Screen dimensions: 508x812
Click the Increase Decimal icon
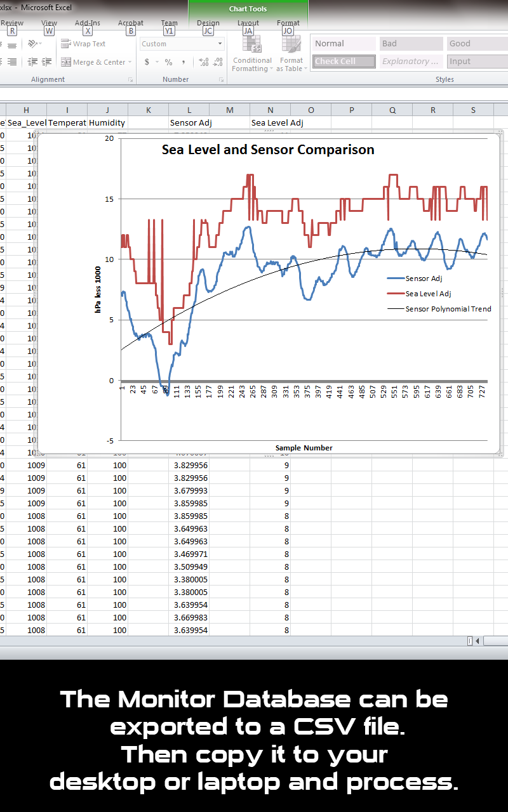coord(203,62)
